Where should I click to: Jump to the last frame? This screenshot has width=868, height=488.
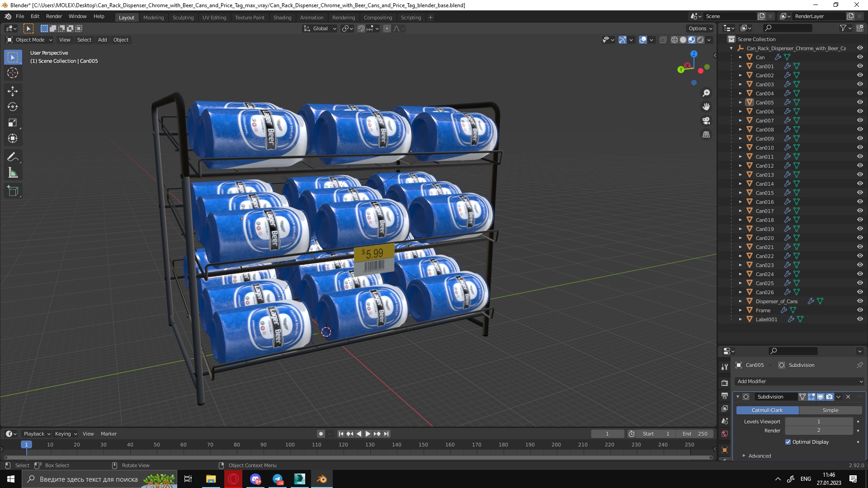coord(386,434)
